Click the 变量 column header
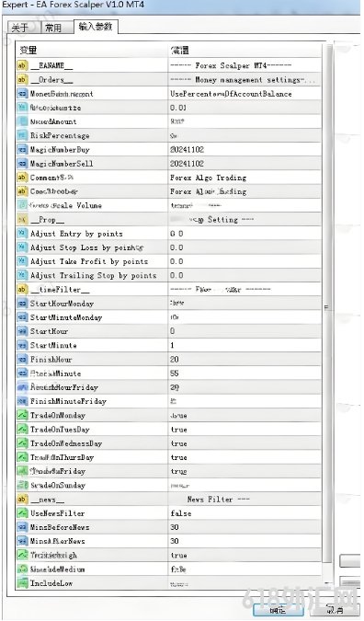The height and width of the screenshot is (621, 364). point(92,51)
